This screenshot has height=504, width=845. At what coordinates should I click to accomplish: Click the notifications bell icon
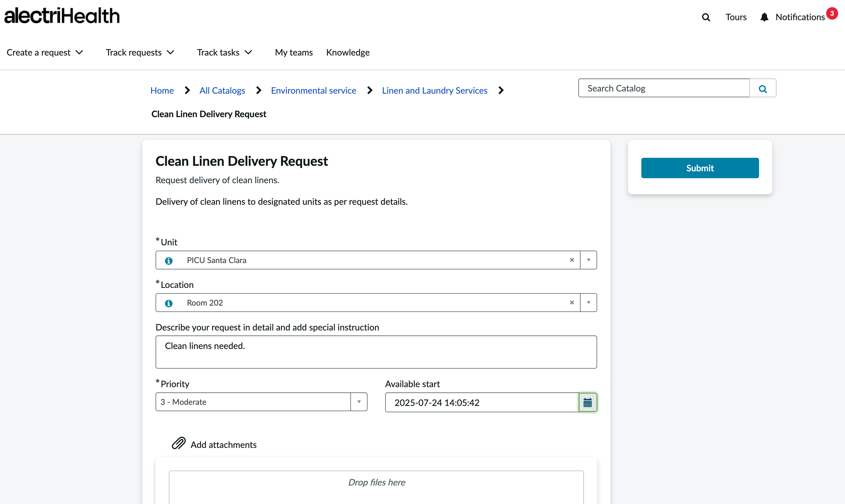pyautogui.click(x=764, y=17)
